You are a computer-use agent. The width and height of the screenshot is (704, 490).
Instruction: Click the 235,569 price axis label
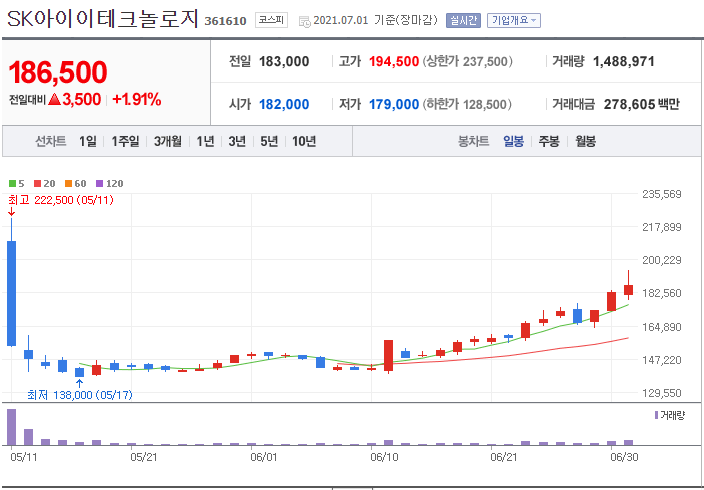662,194
